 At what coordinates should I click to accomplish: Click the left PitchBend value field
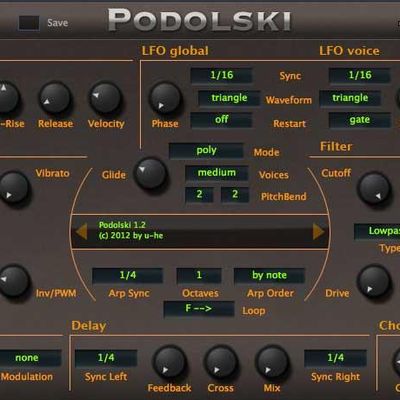coord(199,195)
